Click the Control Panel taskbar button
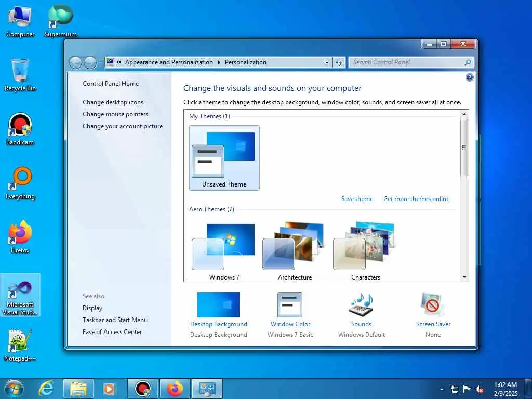The height and width of the screenshot is (399, 532). [x=207, y=389]
